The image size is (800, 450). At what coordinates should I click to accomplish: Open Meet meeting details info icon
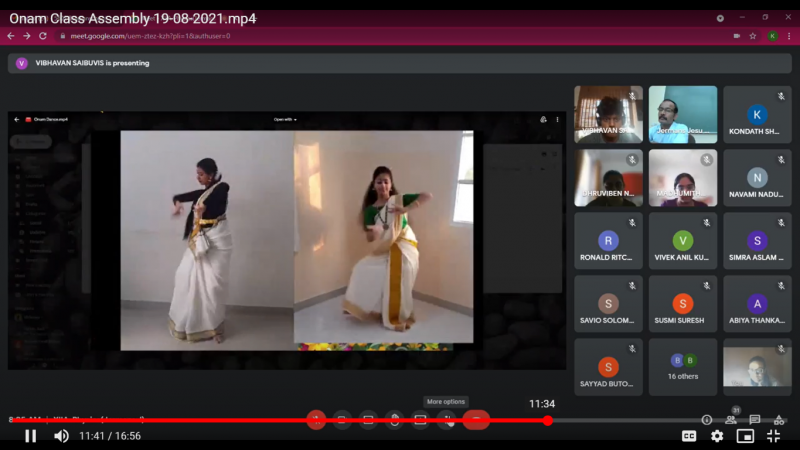click(x=707, y=420)
